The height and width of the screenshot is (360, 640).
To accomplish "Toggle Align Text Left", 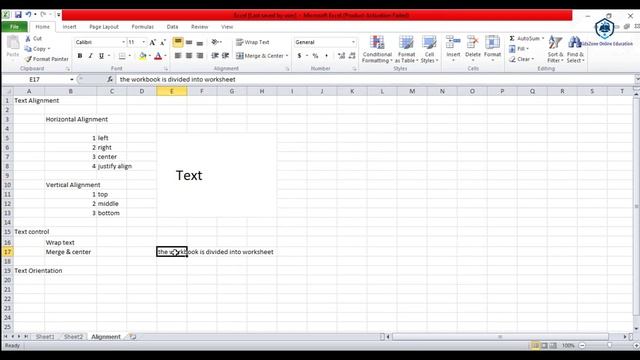I will (178, 56).
